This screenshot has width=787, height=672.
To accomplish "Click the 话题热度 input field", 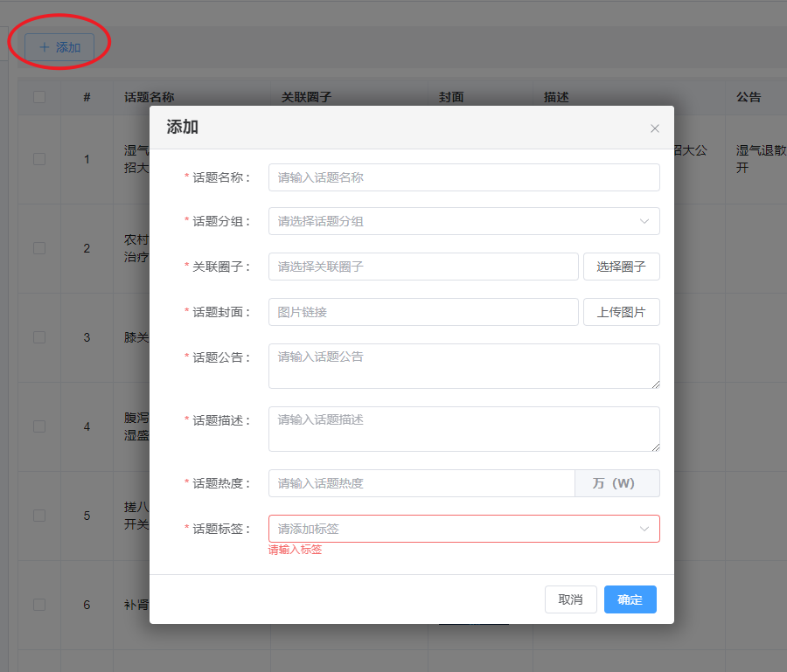I will tap(421, 483).
